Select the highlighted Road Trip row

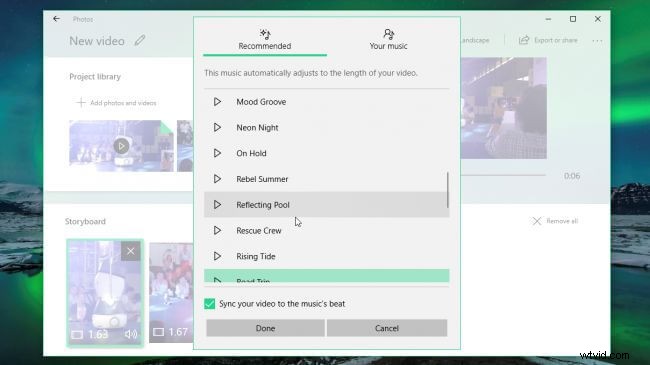(326, 276)
